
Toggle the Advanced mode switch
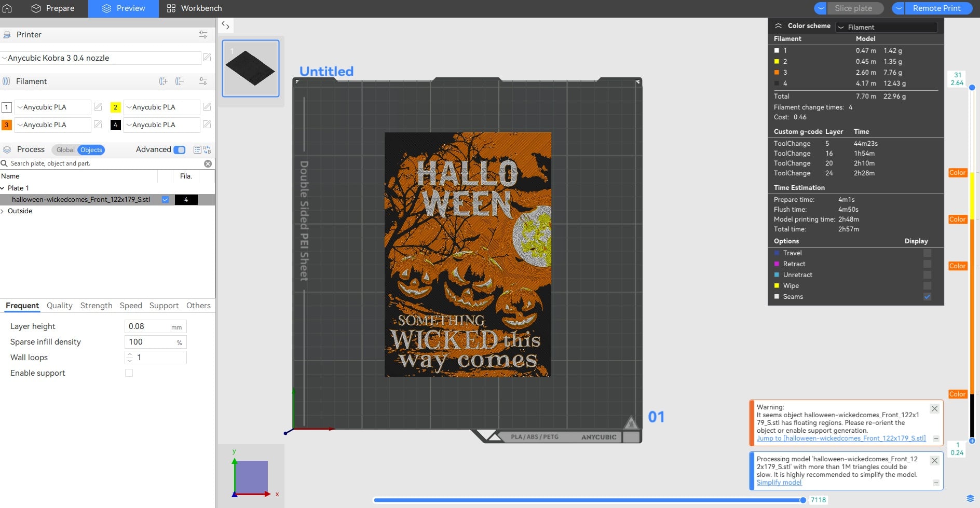180,149
